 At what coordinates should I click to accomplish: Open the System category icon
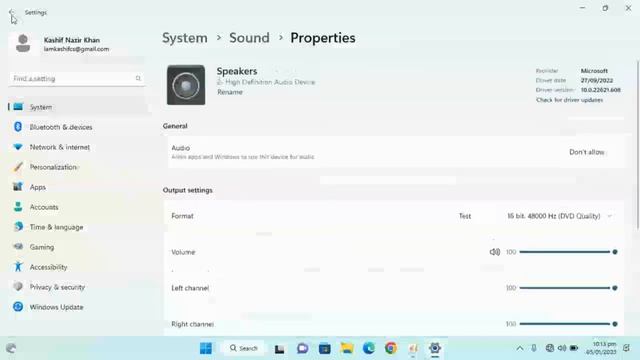18,107
